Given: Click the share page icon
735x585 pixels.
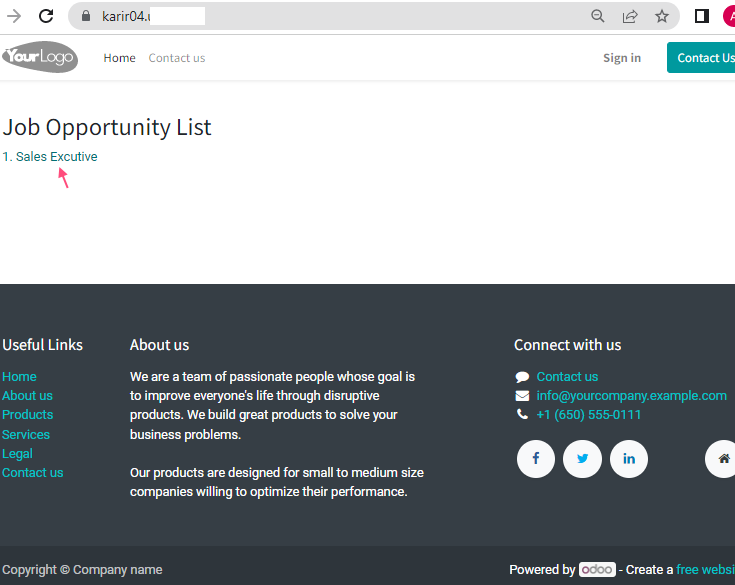Looking at the screenshot, I should pos(630,16).
